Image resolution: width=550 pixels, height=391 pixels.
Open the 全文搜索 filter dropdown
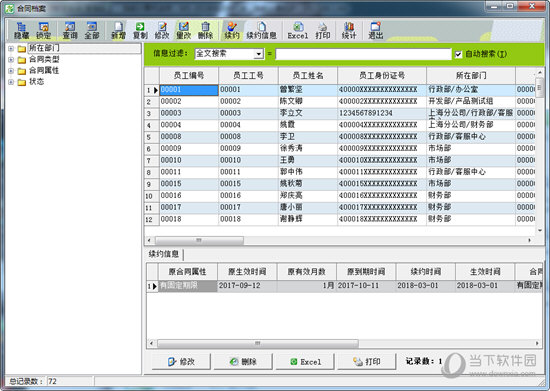point(259,54)
